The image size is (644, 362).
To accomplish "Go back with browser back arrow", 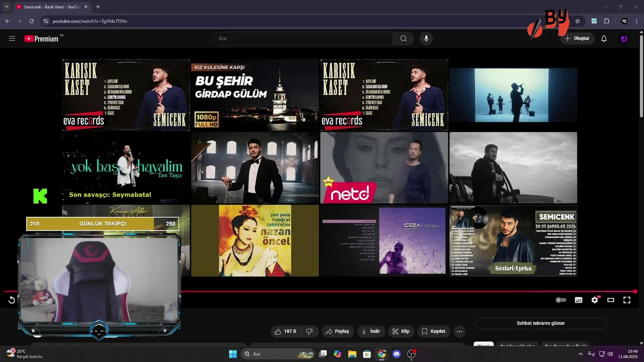I will (7, 21).
